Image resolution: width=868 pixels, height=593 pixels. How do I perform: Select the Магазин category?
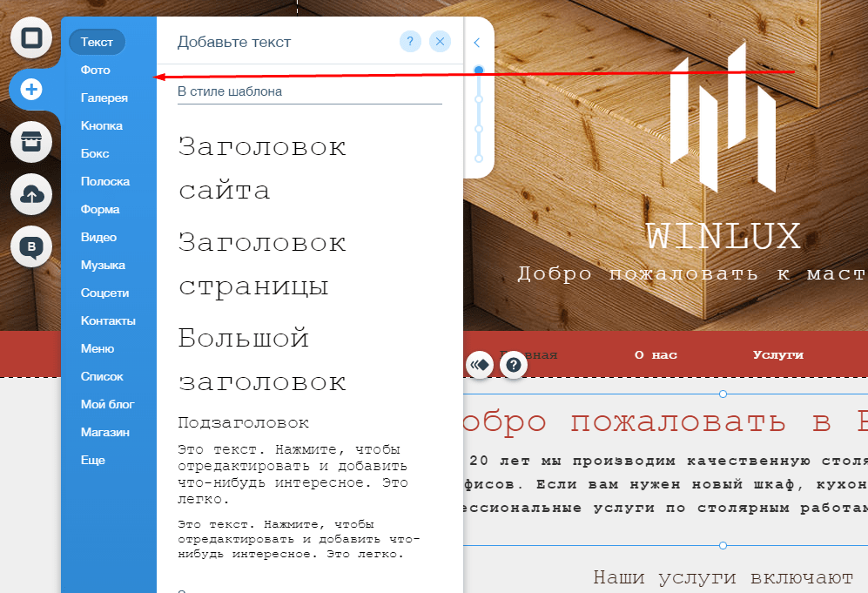(105, 433)
